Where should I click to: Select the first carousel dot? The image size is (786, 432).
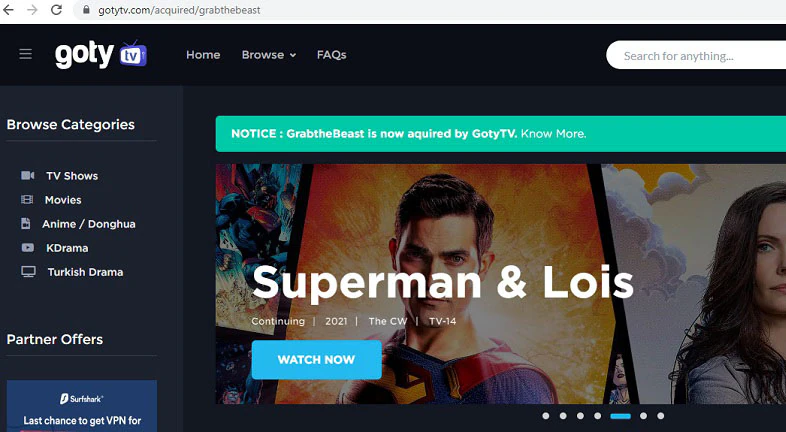(x=546, y=416)
